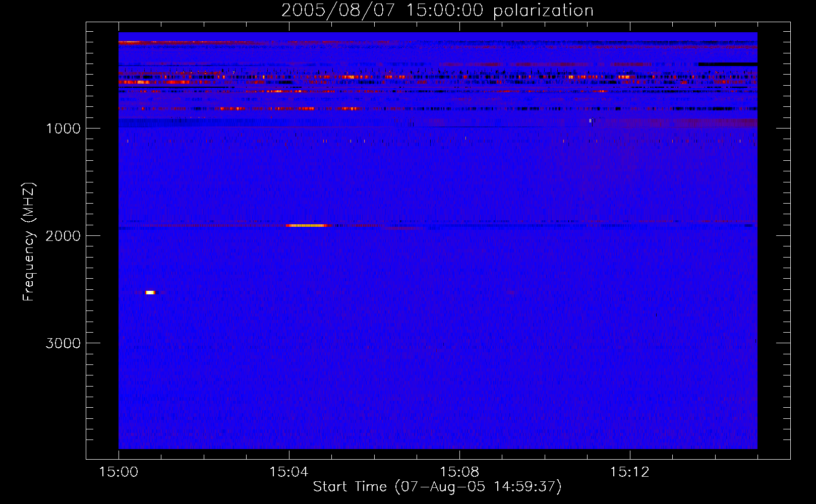Click the bright burst near 2500 MHz
Image resolution: width=816 pixels, height=504 pixels.
tap(150, 292)
